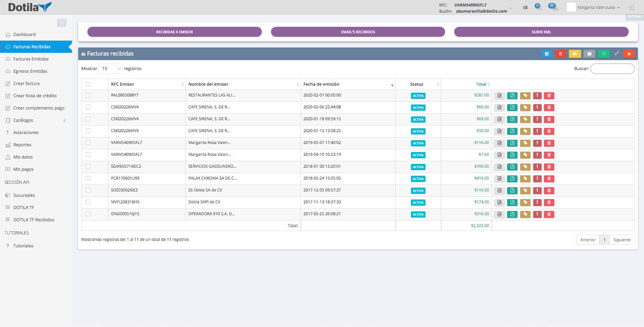This screenshot has height=327, width=644.
Task: View XML file for RAL0805088Y7 invoice
Action: pos(499,96)
